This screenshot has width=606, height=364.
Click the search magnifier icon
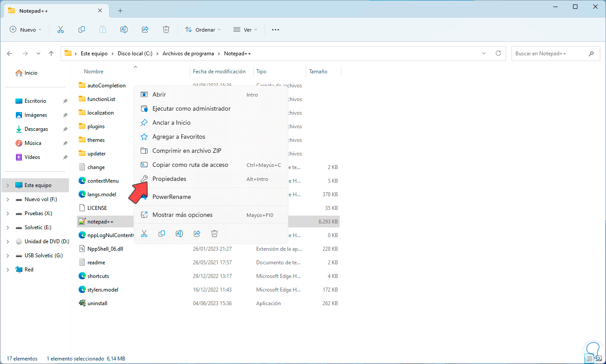(x=591, y=54)
